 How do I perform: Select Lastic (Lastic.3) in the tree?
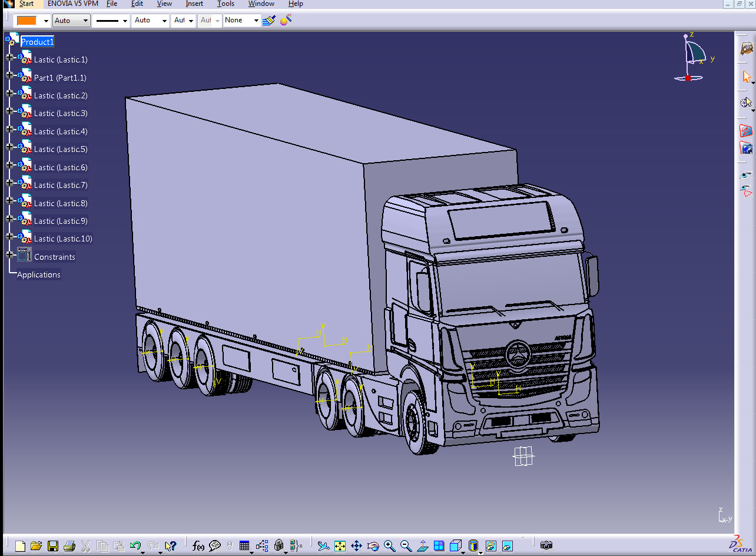pyautogui.click(x=61, y=114)
